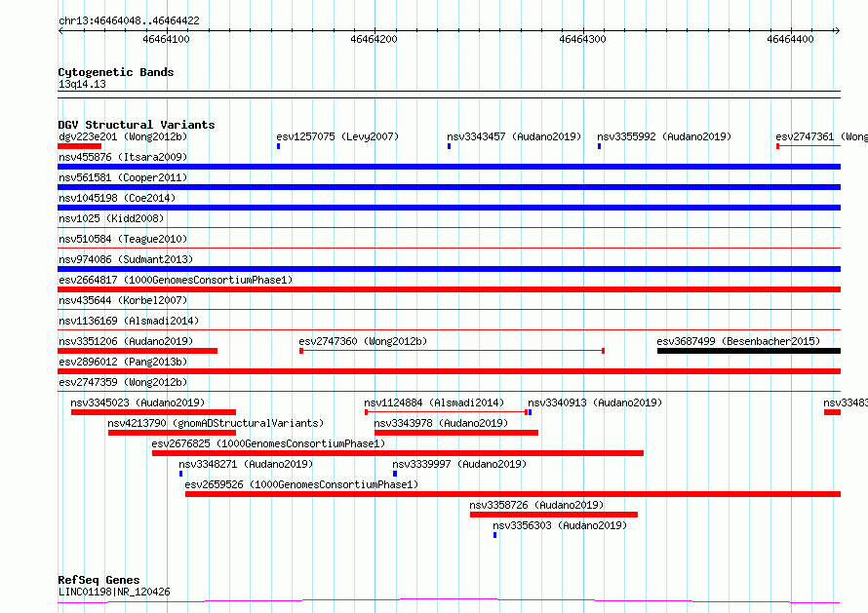Open esv3687499 (Besenbacher2015) variant label
The image size is (868, 613).
(738, 341)
